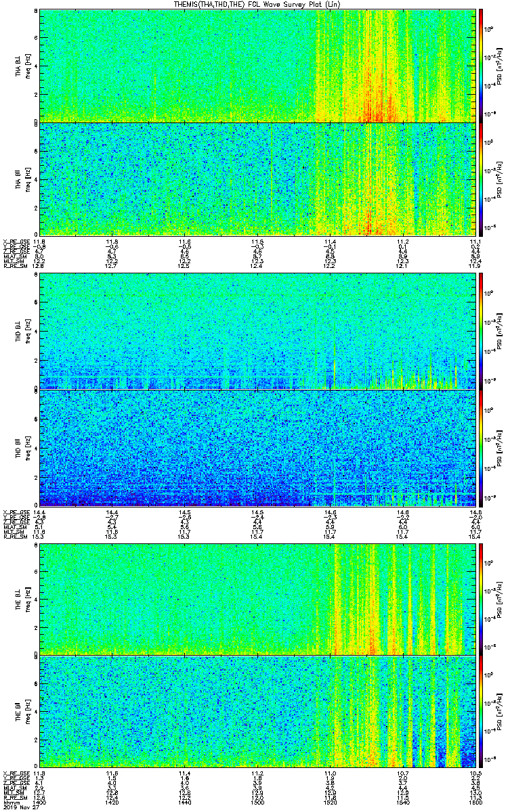
Task: Click the X_RE_GSE label under THA panels
Action: (x=15, y=241)
